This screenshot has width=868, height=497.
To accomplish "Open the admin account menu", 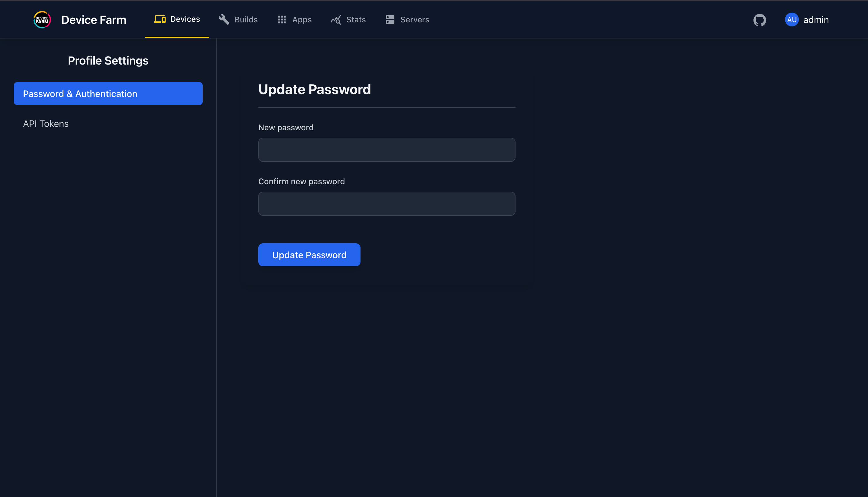I will pos(815,20).
